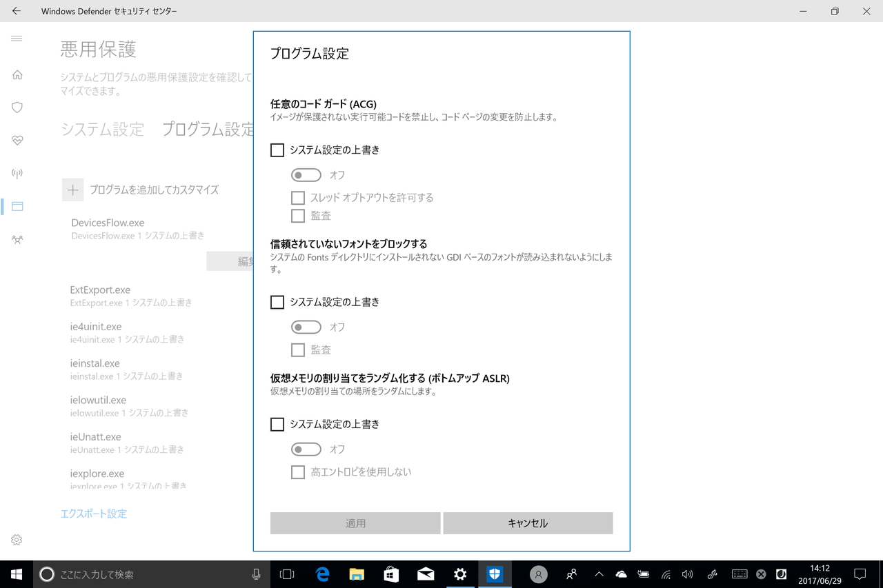The height and width of the screenshot is (588, 883).
Task: Open the エクスポート設定 link
Action: pyautogui.click(x=93, y=514)
